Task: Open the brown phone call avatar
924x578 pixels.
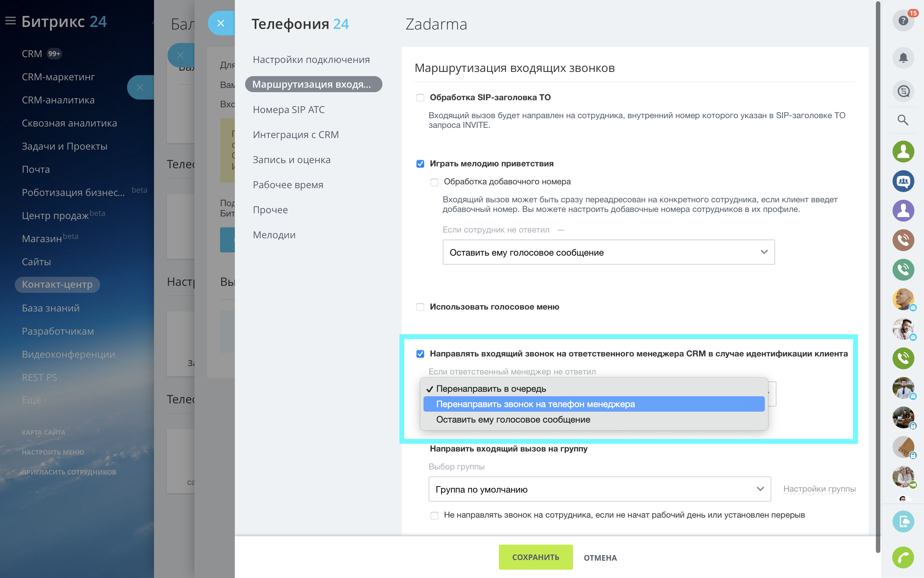Action: 903,240
